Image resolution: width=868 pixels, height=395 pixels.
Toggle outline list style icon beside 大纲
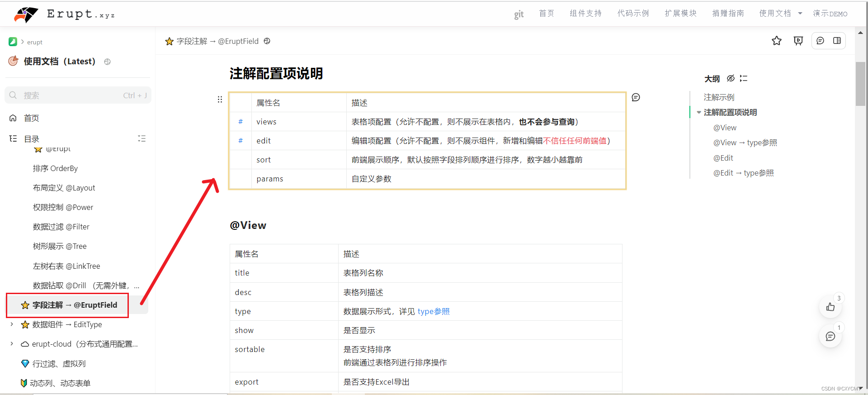744,79
